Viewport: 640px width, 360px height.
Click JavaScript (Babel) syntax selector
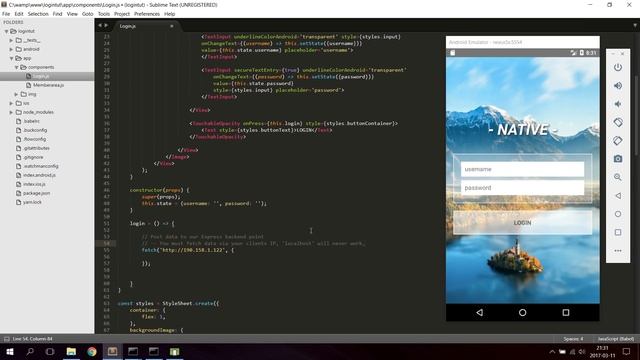tap(616, 339)
